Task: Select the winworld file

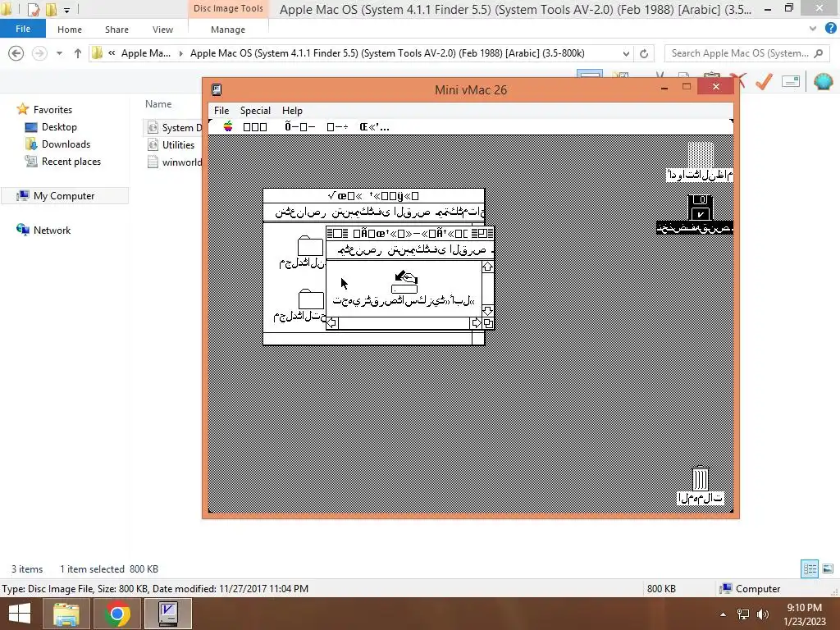Action: pyautogui.click(x=175, y=162)
